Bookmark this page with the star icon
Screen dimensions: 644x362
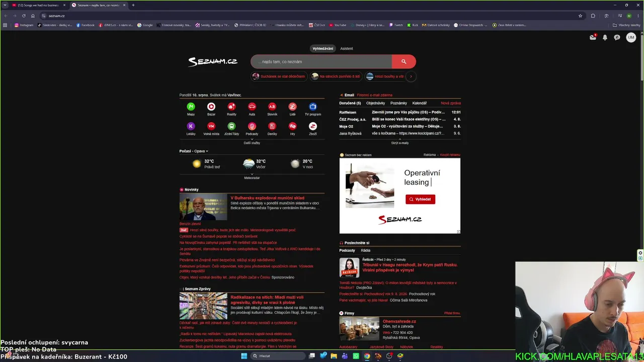click(x=580, y=16)
